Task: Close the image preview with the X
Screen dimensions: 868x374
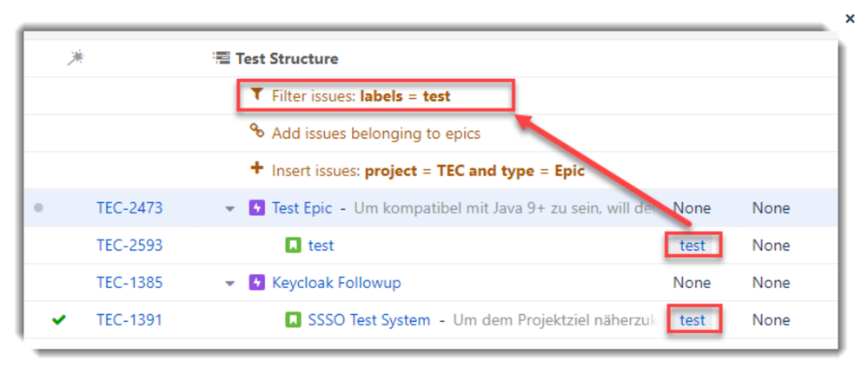Action: point(850,18)
